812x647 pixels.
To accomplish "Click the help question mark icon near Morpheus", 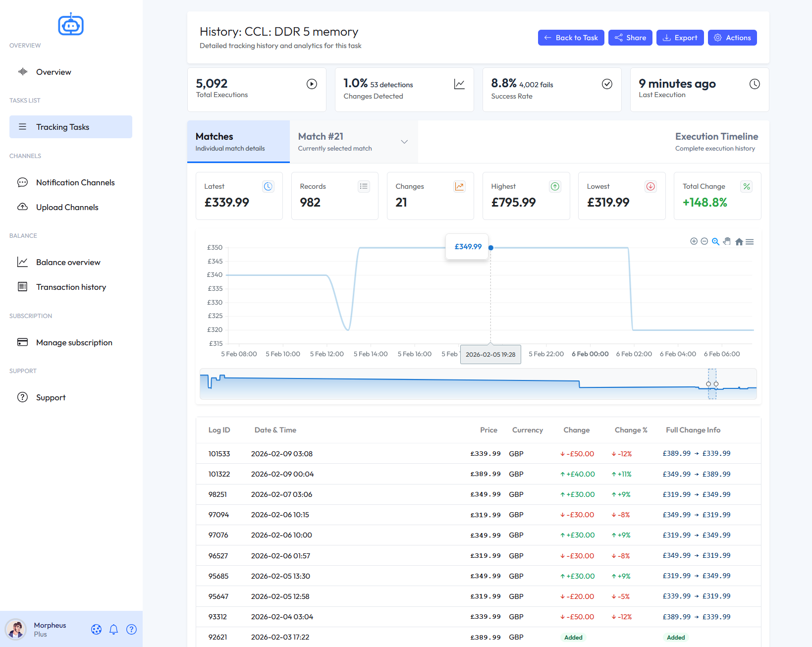I will [x=131, y=629].
